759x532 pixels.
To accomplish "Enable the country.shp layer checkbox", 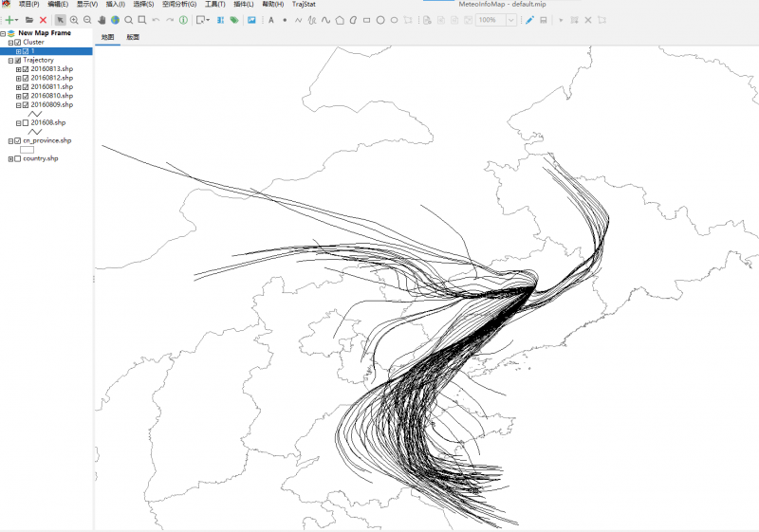I will tap(18, 158).
